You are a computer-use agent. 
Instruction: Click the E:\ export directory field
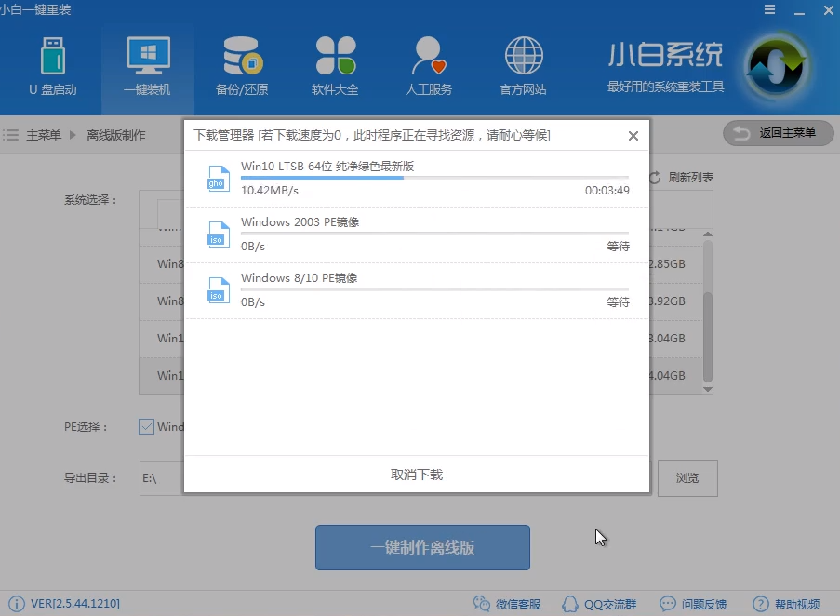pyautogui.click(x=163, y=478)
